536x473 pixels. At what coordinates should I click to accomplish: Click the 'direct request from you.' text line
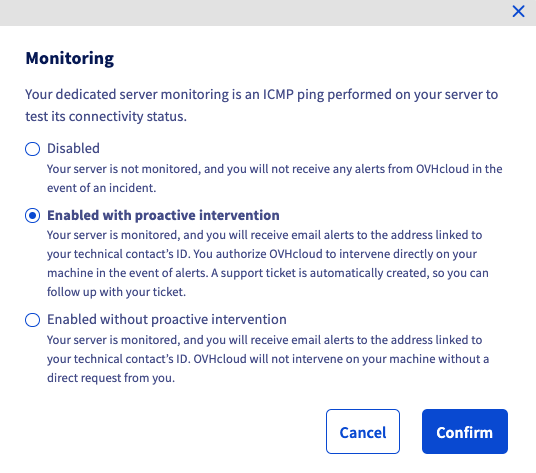111,378
